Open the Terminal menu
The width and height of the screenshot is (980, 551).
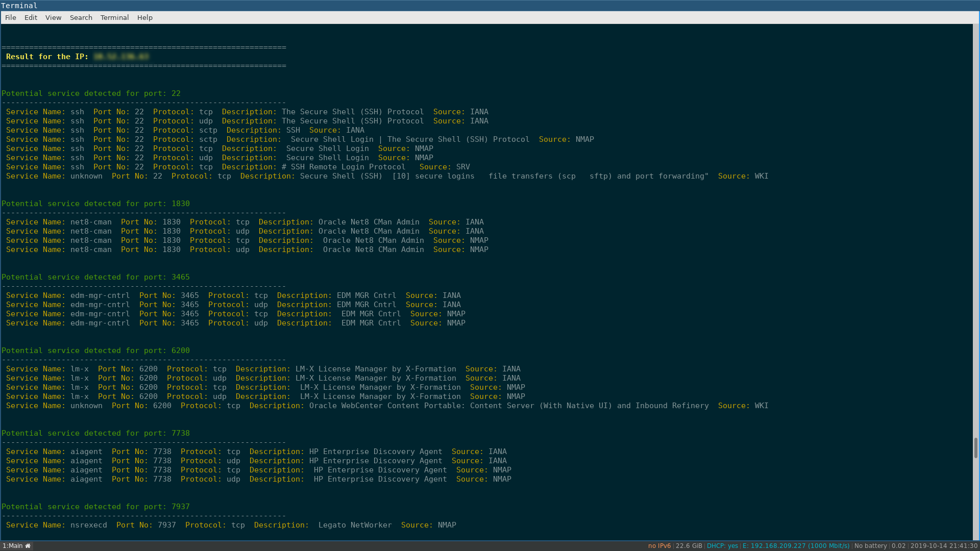coord(114,17)
